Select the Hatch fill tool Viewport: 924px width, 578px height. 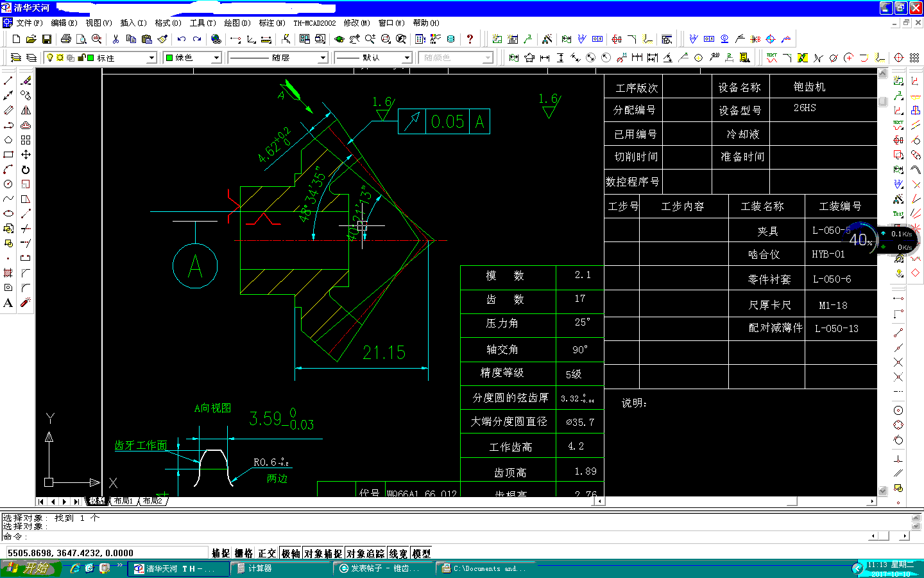point(8,272)
